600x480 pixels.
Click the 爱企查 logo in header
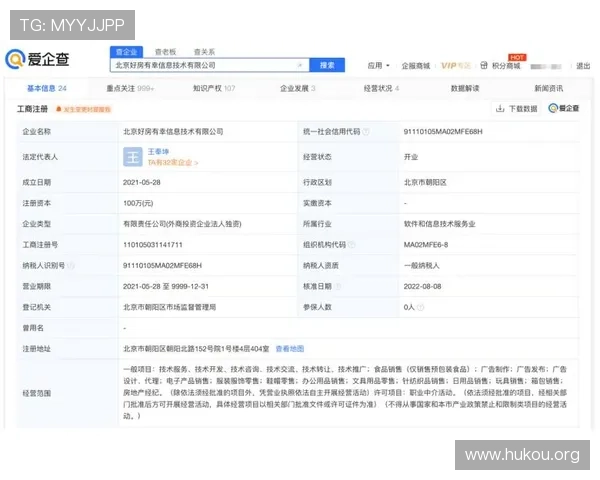point(37,59)
